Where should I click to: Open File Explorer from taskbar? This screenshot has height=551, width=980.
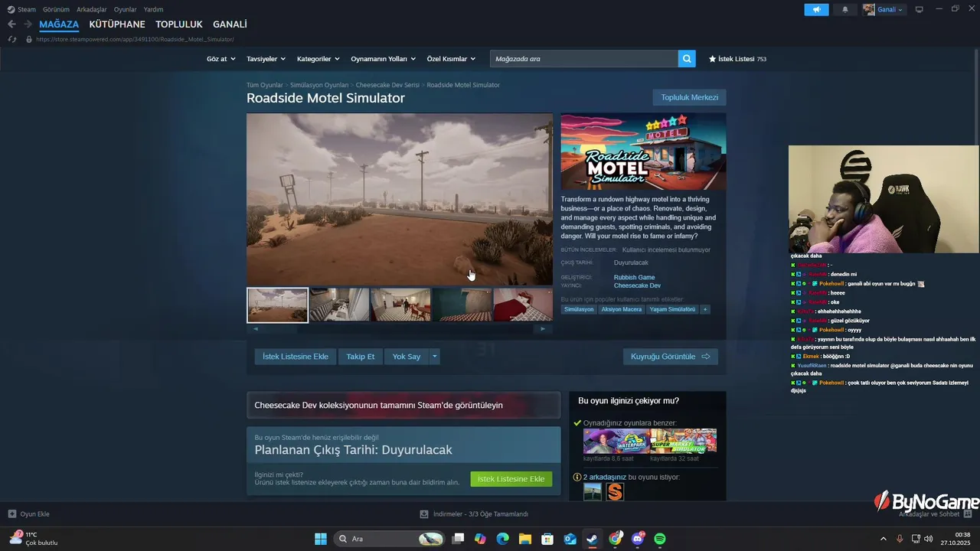click(525, 539)
